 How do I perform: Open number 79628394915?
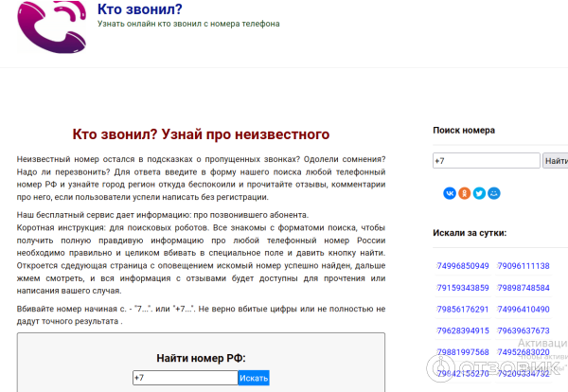pyautogui.click(x=463, y=331)
